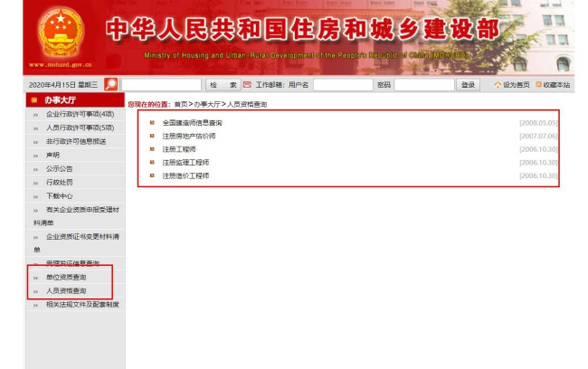Open 公示公告 sidebar item

tap(60, 168)
